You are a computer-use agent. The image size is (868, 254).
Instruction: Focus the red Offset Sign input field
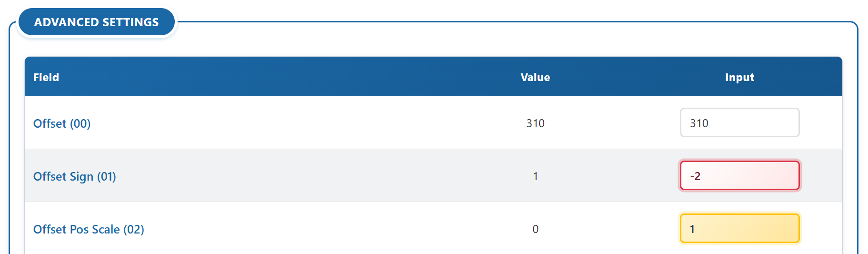(x=739, y=176)
